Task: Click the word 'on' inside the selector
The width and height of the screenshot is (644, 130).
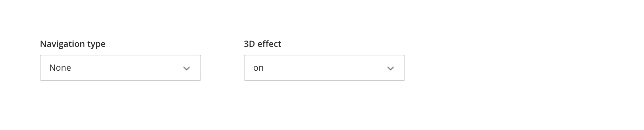Action: 258,68
